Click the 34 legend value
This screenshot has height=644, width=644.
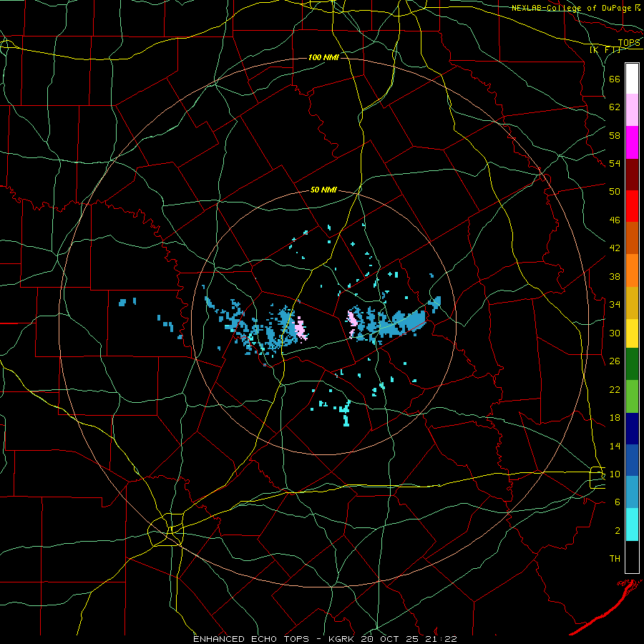(615, 304)
